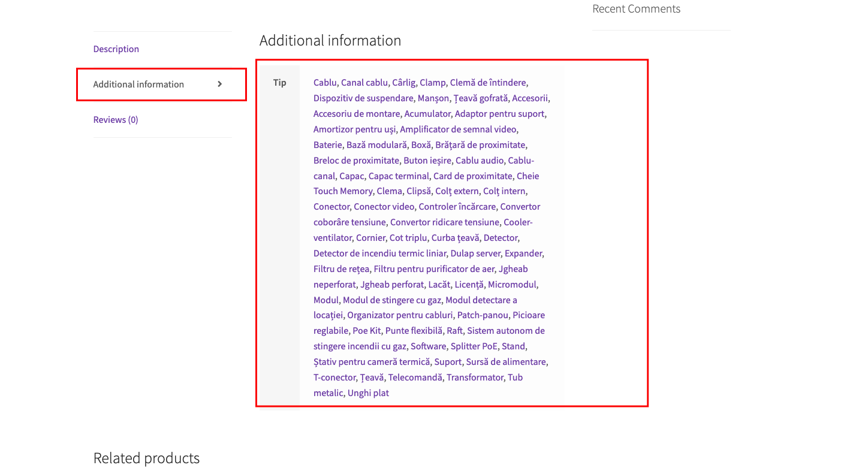Open the Capac terminal link
Viewport: 868px width, 468px height.
(399, 176)
